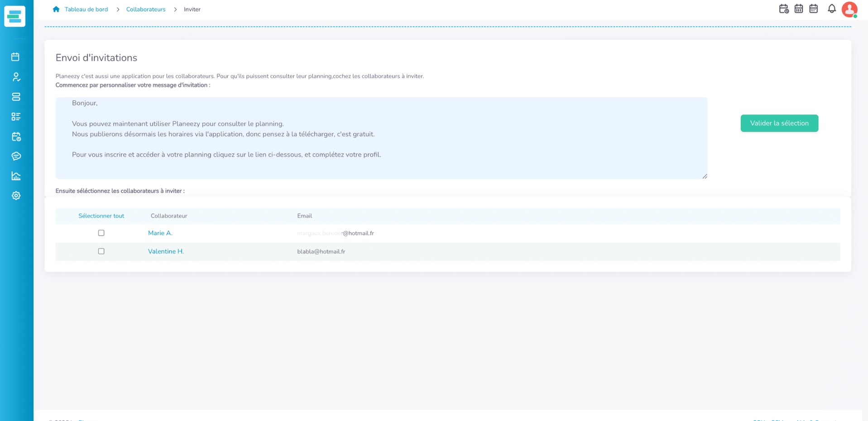Open the calendar-clock icon in sidebar
The height and width of the screenshot is (421, 868).
[x=16, y=137]
